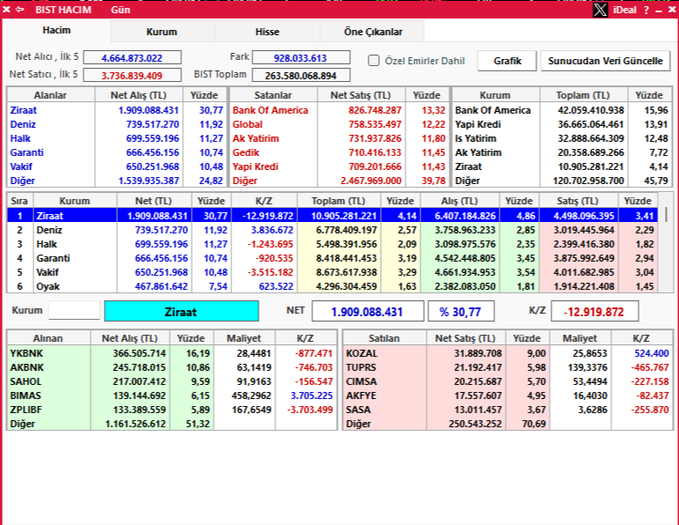Select Halk in Alanlar list

point(20,139)
